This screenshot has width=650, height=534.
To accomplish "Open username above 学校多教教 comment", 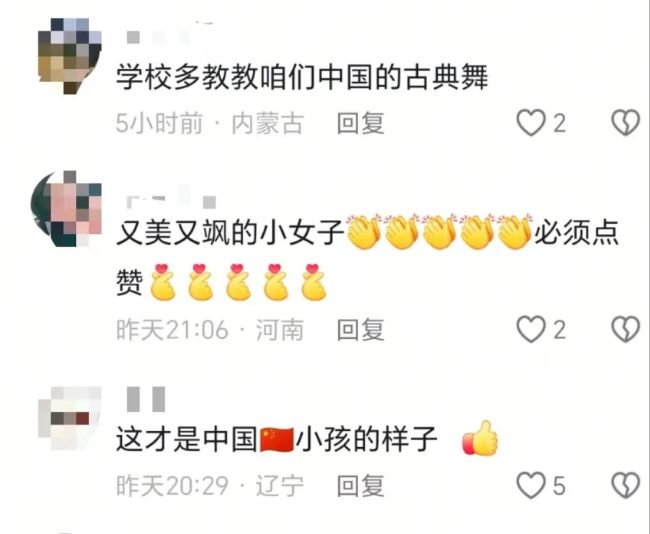I will 168,34.
